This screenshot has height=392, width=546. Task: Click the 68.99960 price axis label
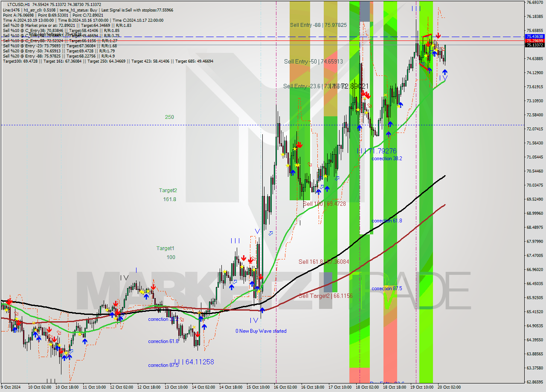(534, 213)
